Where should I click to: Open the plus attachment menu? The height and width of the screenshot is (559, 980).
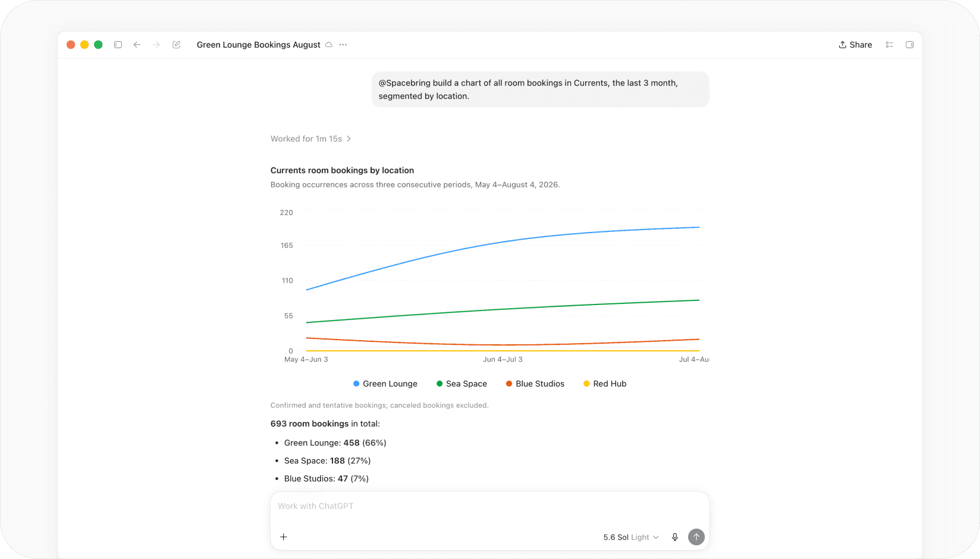284,537
